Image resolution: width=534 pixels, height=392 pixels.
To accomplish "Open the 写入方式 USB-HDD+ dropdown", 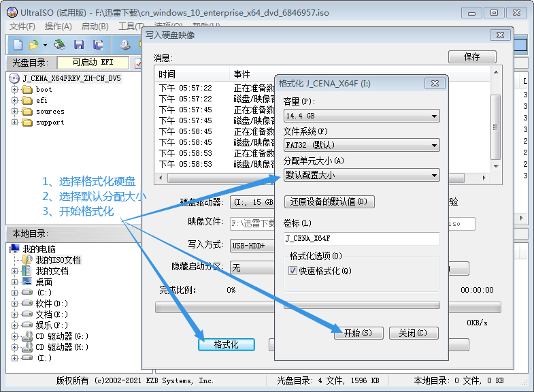I will click(x=252, y=246).
